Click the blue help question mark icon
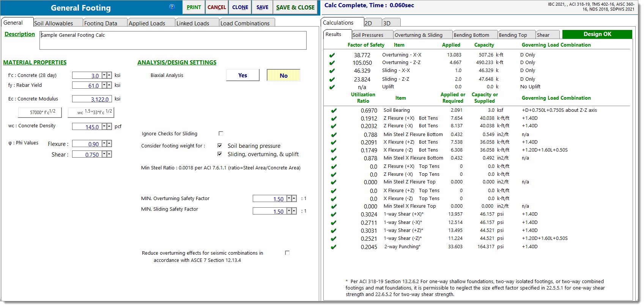644x307 pixels. click(172, 7)
